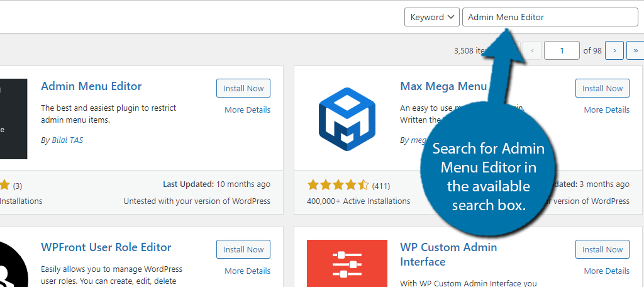This screenshot has height=287, width=644.
Task: Click the '400,000+ Active Installations' text
Action: 358,201
